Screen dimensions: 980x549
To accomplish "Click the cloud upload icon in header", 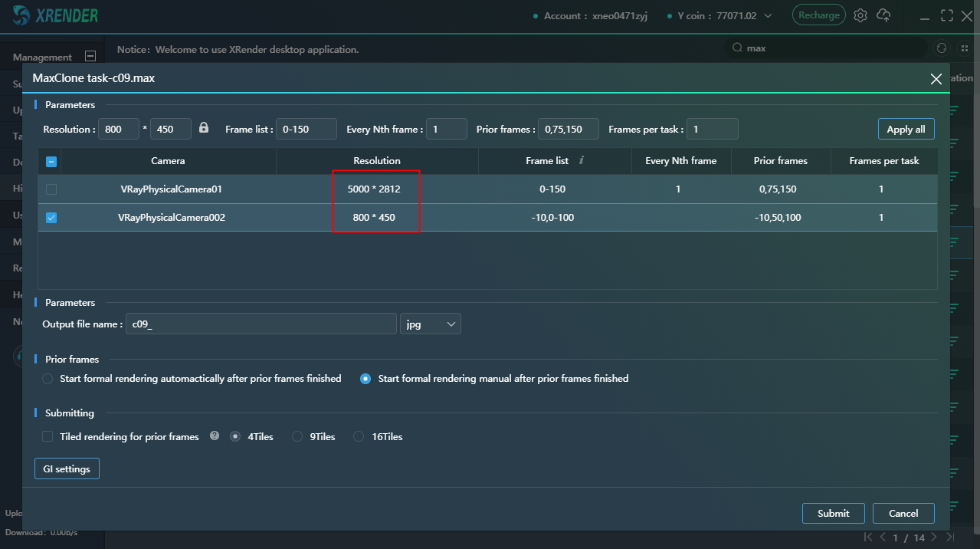I will (883, 15).
